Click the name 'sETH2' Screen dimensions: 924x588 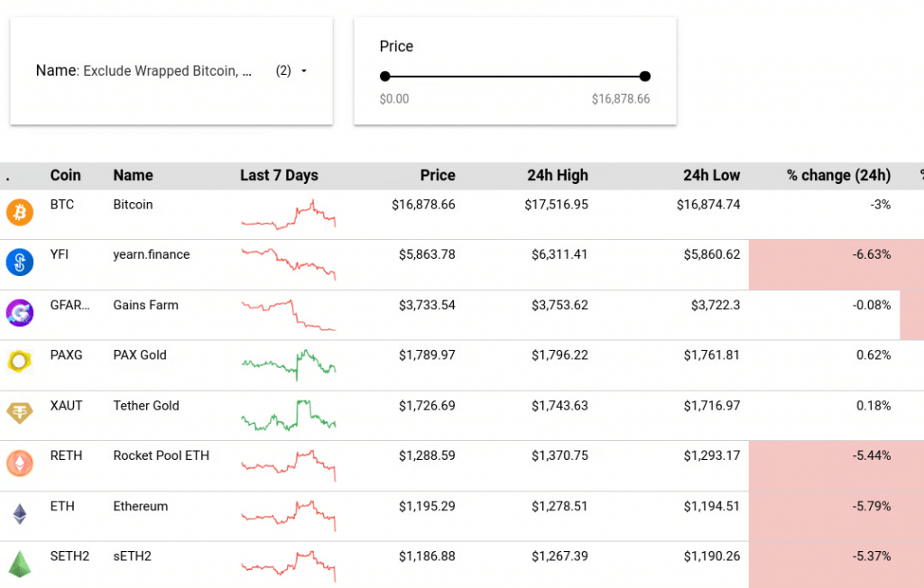[x=132, y=556]
